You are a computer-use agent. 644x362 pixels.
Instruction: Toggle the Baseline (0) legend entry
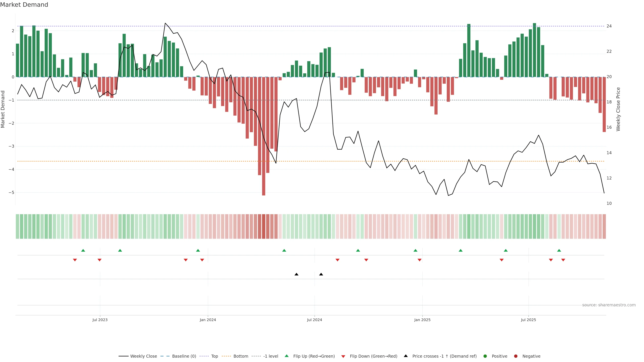click(x=184, y=356)
